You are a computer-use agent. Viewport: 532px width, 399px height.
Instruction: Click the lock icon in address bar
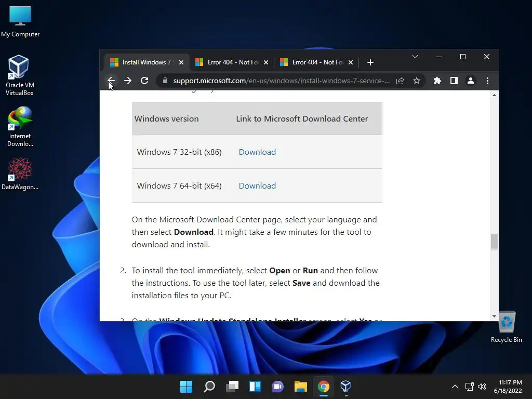tap(165, 81)
